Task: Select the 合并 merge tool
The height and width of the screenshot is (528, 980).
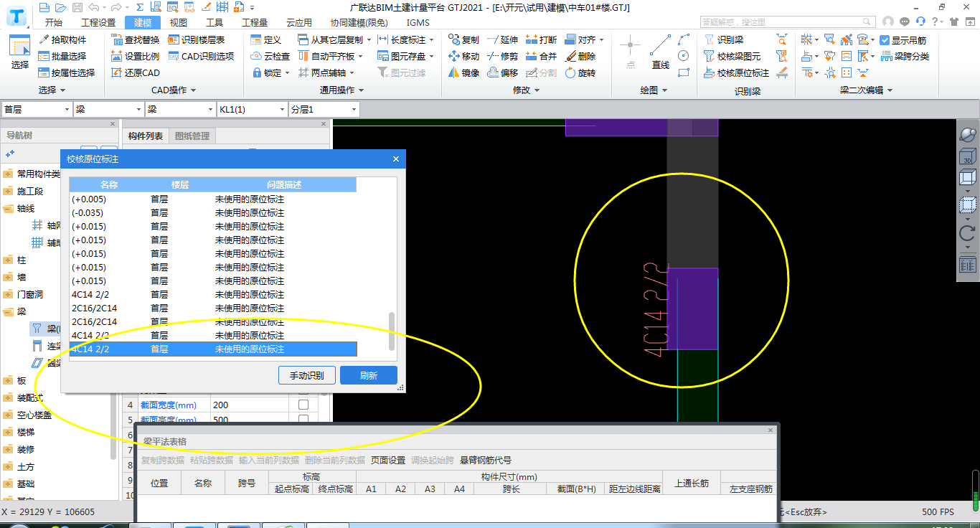Action: [541, 56]
